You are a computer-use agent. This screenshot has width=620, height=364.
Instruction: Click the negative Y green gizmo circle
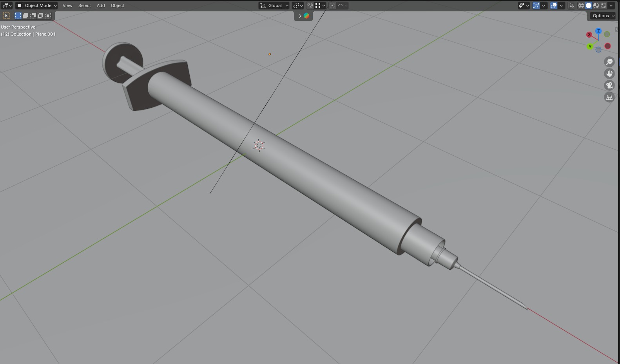coord(607,34)
